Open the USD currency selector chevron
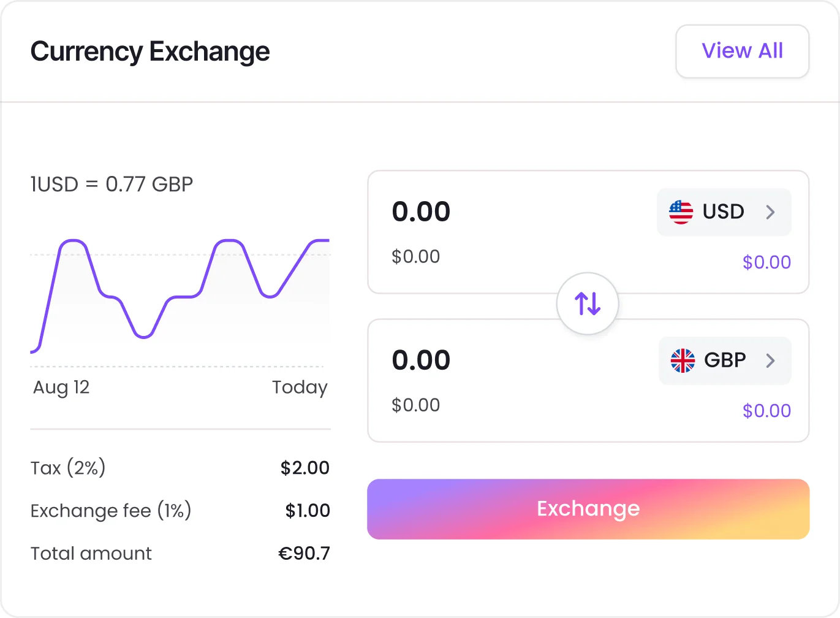Viewport: 840px width, 618px height. tap(771, 212)
